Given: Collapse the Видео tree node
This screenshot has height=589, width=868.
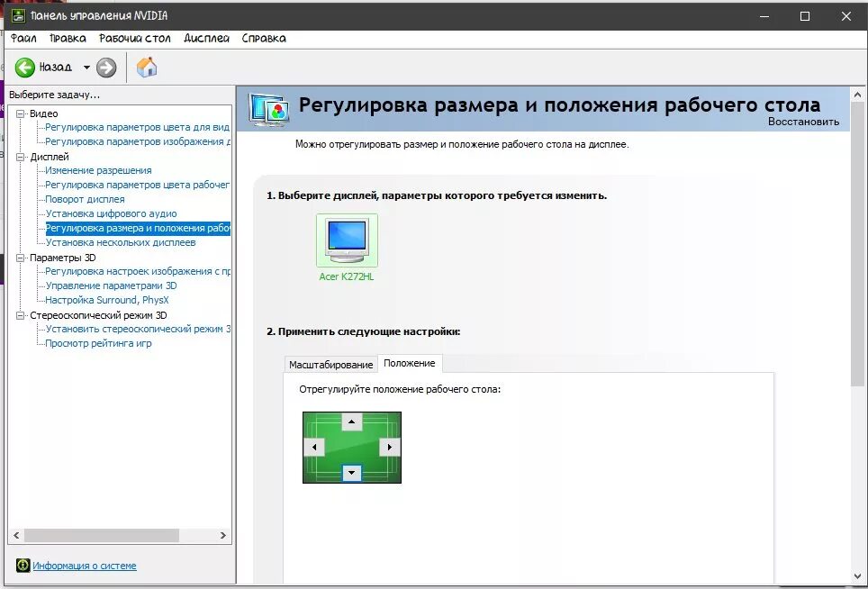Looking at the screenshot, I should (x=21, y=113).
